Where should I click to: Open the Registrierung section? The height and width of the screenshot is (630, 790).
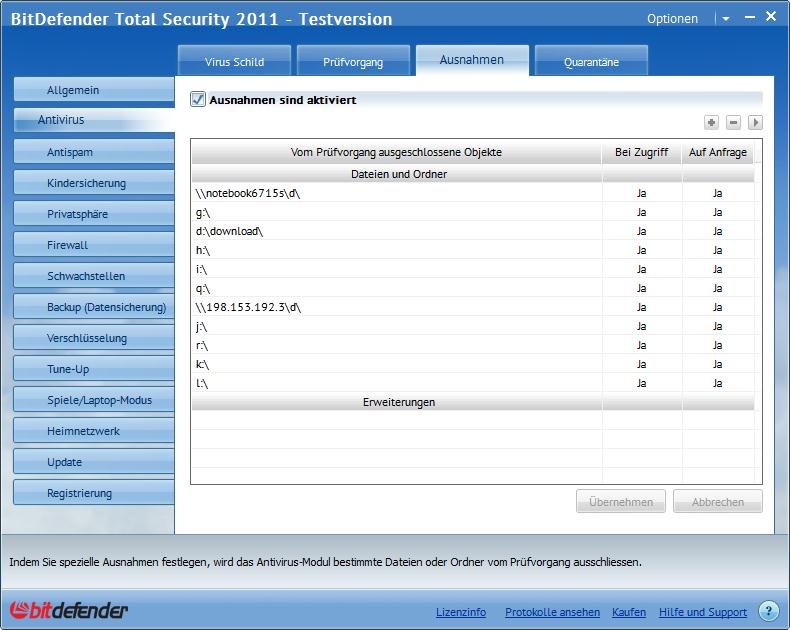[x=94, y=493]
